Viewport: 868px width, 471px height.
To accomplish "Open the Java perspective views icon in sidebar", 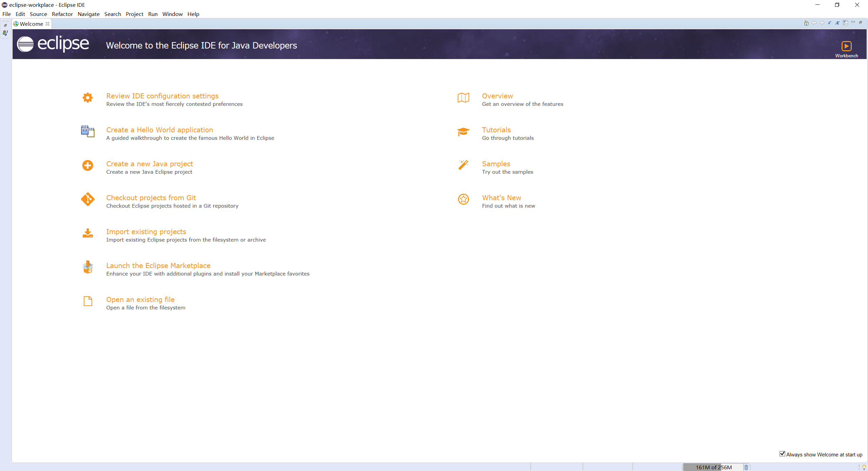I will coord(5,33).
